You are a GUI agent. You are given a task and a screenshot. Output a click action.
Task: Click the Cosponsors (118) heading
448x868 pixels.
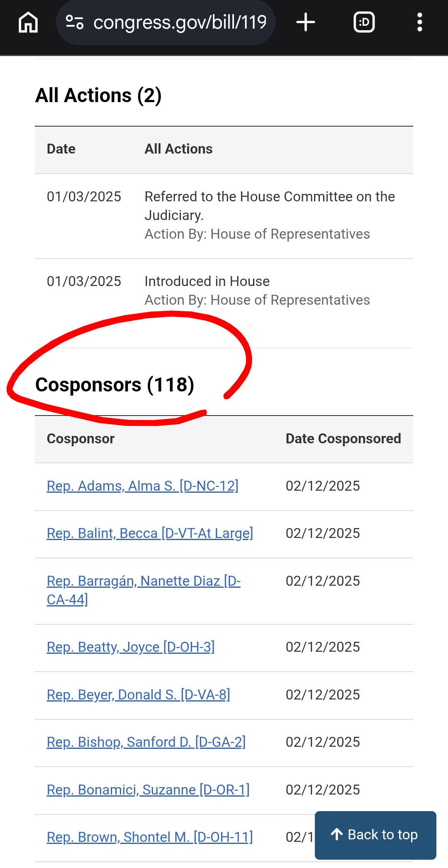coord(115,385)
